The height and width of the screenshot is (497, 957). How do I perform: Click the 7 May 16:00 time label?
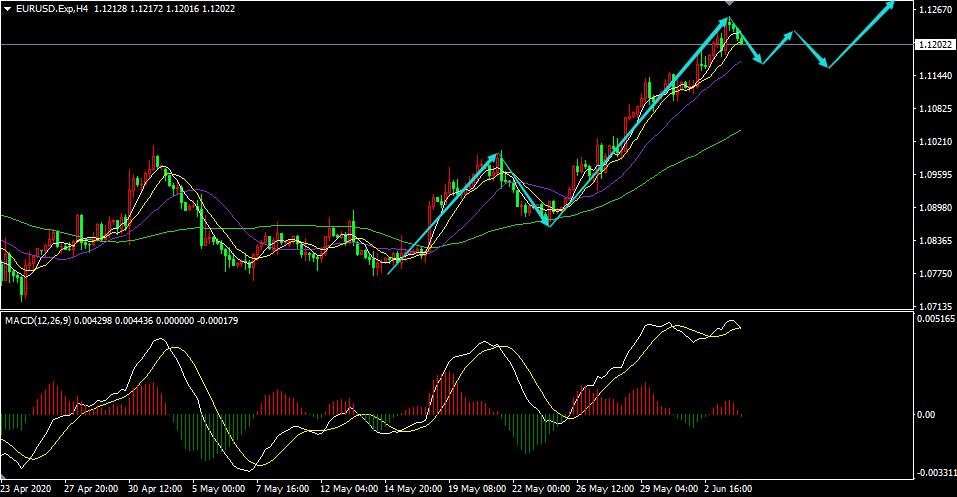282,489
